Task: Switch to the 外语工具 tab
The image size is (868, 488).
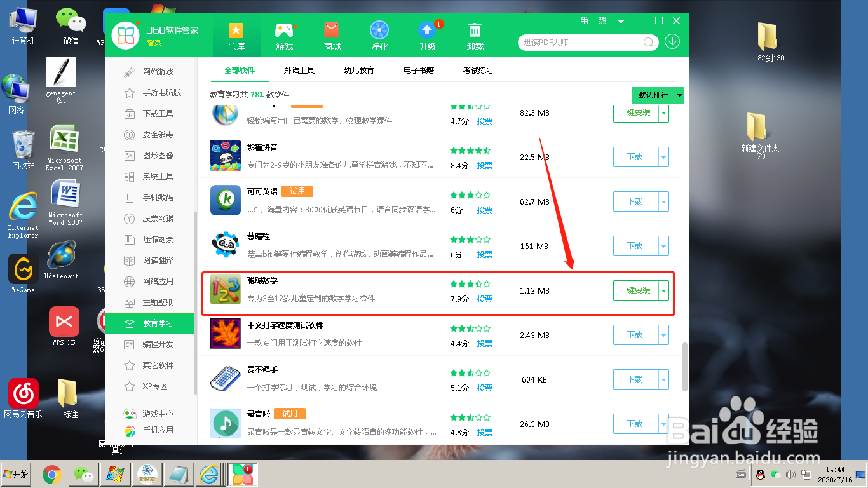Action: [299, 71]
